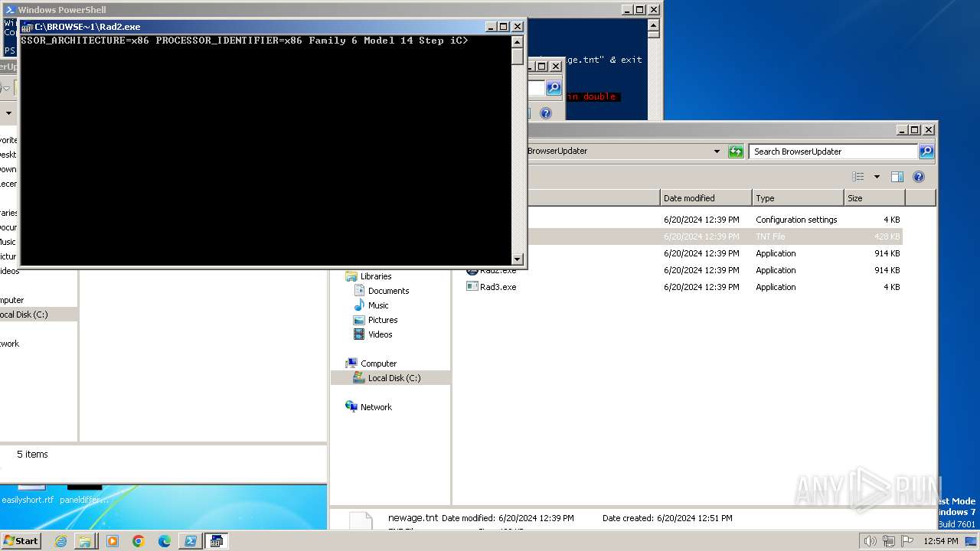980x551 pixels.
Task: Open Google Chrome from the taskbar
Action: tap(139, 541)
